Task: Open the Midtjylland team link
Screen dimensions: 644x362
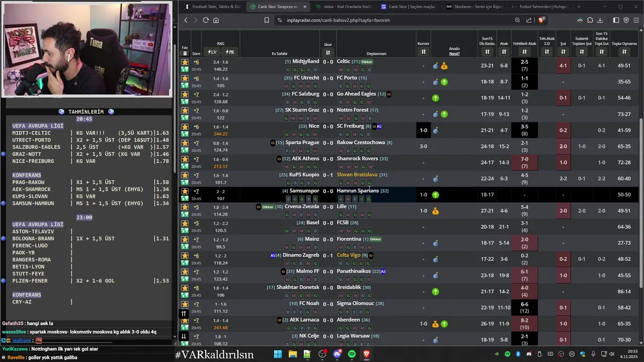Action: pyautogui.click(x=305, y=61)
